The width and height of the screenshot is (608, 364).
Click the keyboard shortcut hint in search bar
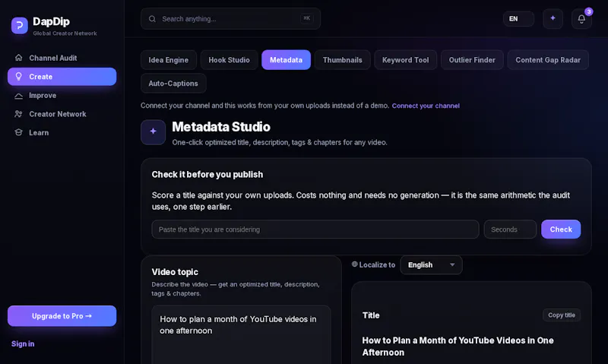(x=306, y=18)
